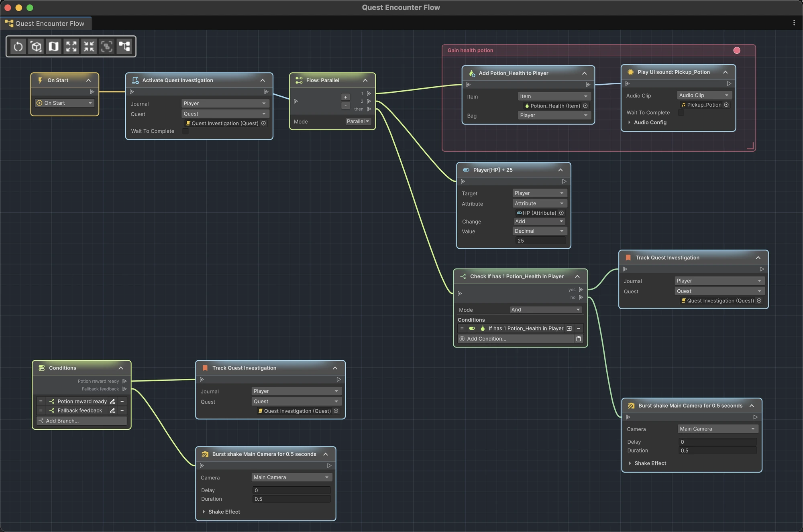Open the three-dot window options menu
803x532 pixels.
tap(794, 23)
